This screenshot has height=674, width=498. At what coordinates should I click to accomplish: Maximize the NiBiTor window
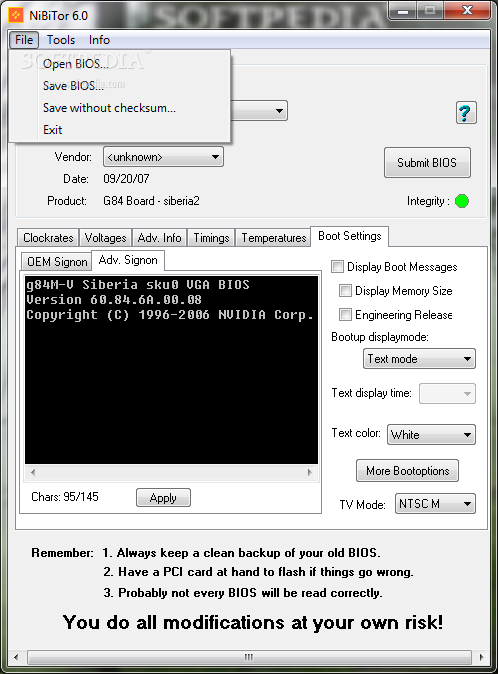tap(430, 11)
